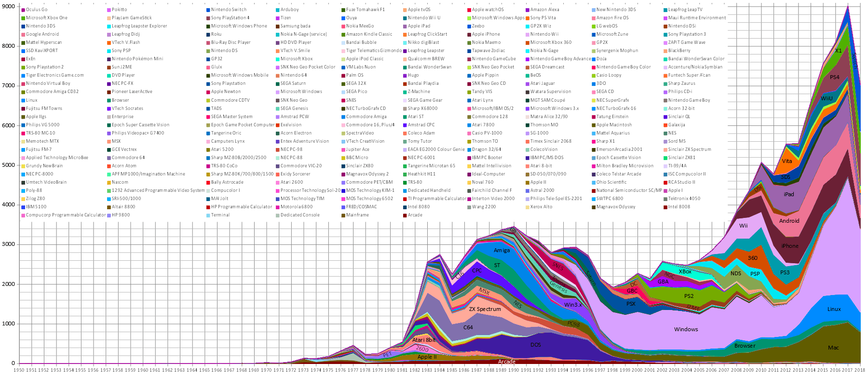Click the 'Hugo' legend label

pos(413,75)
